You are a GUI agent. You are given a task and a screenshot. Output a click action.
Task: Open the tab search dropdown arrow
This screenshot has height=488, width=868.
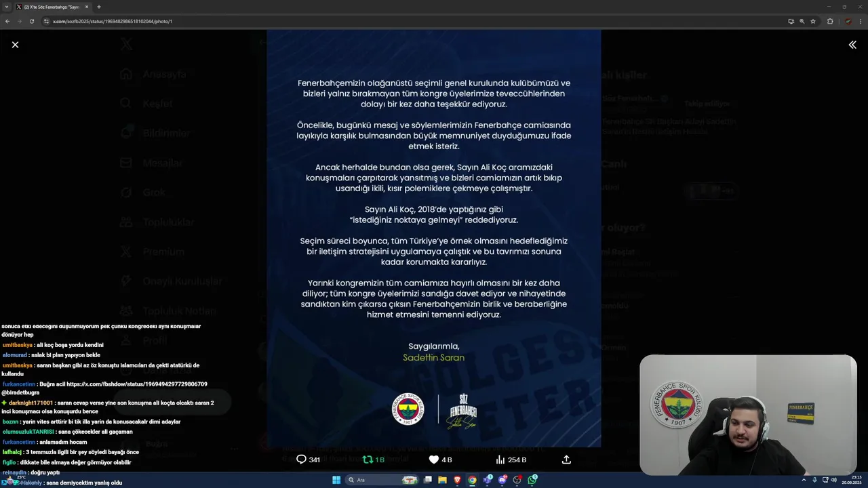7,7
